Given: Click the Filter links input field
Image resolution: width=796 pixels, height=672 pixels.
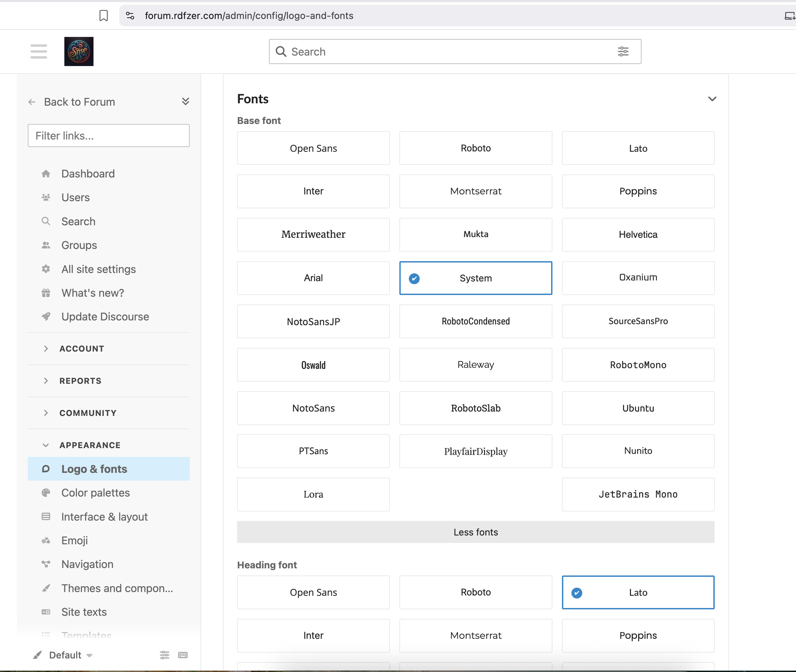Looking at the screenshot, I should point(108,135).
